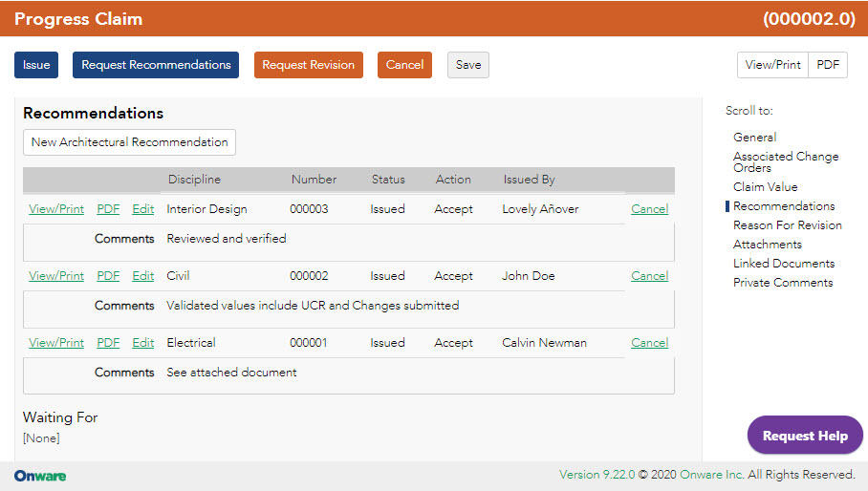Click comment 'Reviewed and verified'
Viewport: 868px width, 491px height.
tap(227, 238)
